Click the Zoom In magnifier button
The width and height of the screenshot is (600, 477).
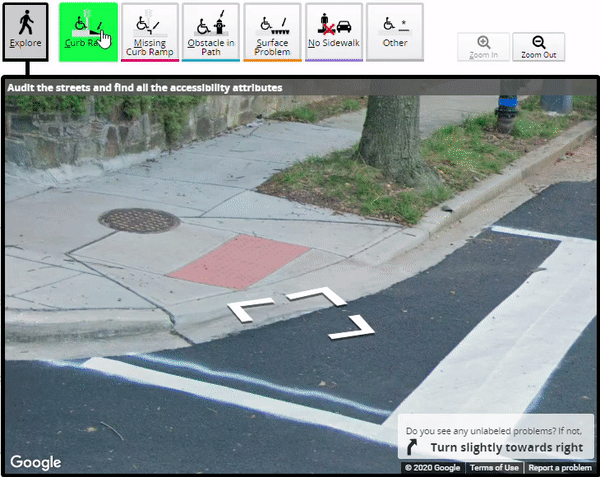point(483,48)
